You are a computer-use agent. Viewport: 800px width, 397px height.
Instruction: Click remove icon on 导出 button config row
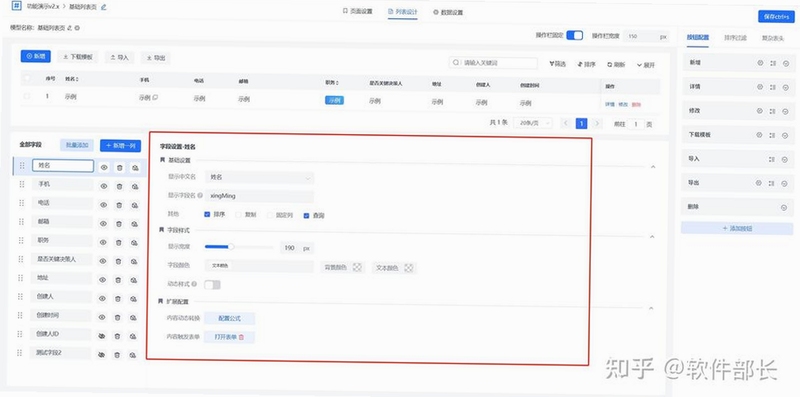(x=785, y=183)
